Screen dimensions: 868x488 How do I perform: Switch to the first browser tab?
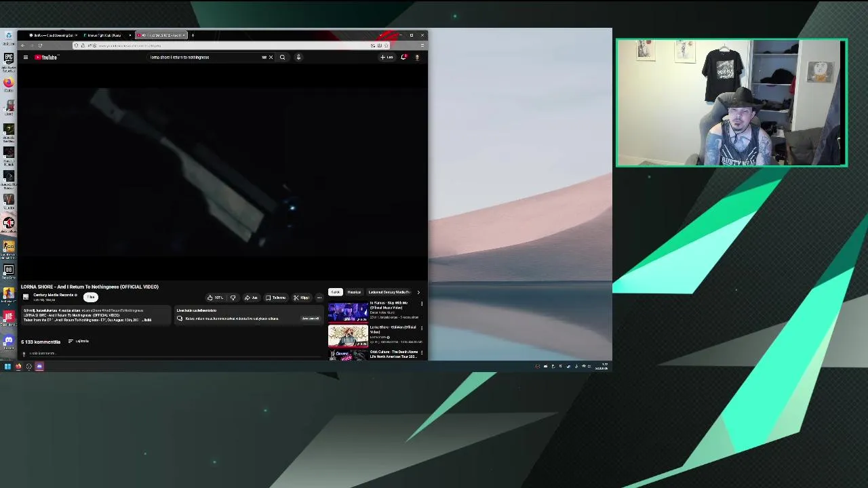pos(53,35)
